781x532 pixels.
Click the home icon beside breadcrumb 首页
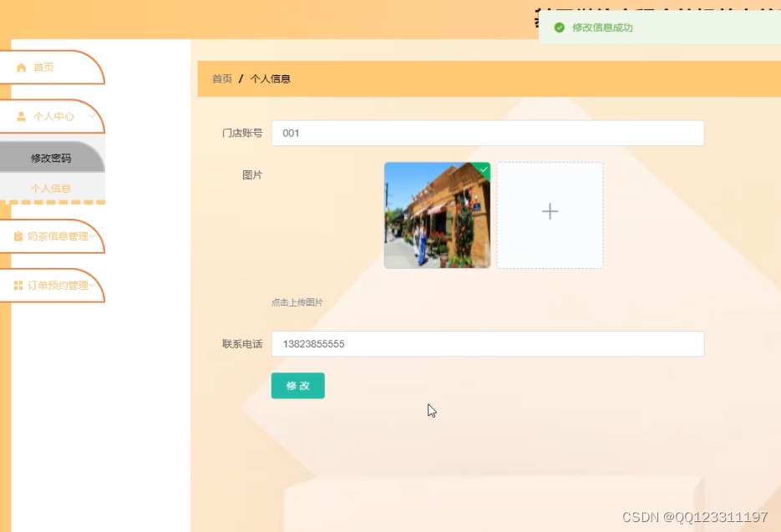tap(20, 68)
